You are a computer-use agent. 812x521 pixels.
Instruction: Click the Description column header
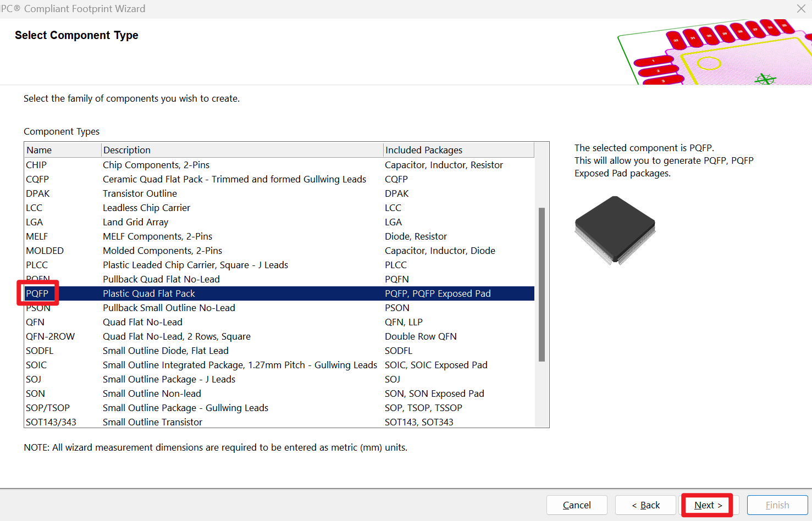coord(242,150)
